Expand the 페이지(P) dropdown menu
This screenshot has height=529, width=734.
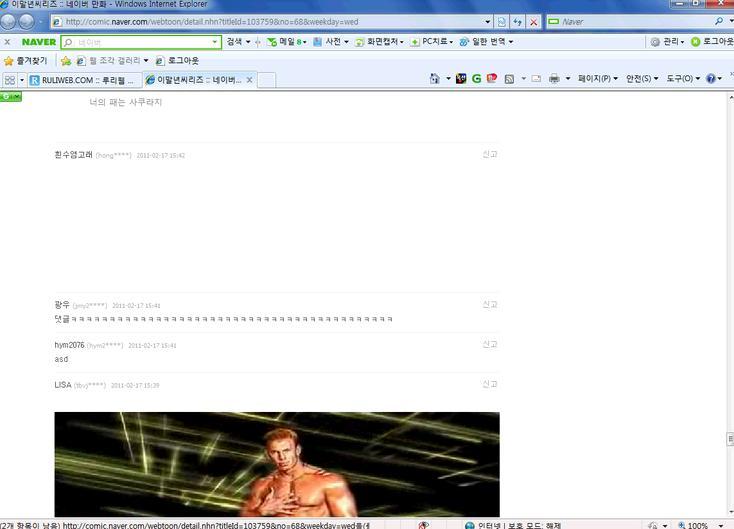(597, 79)
